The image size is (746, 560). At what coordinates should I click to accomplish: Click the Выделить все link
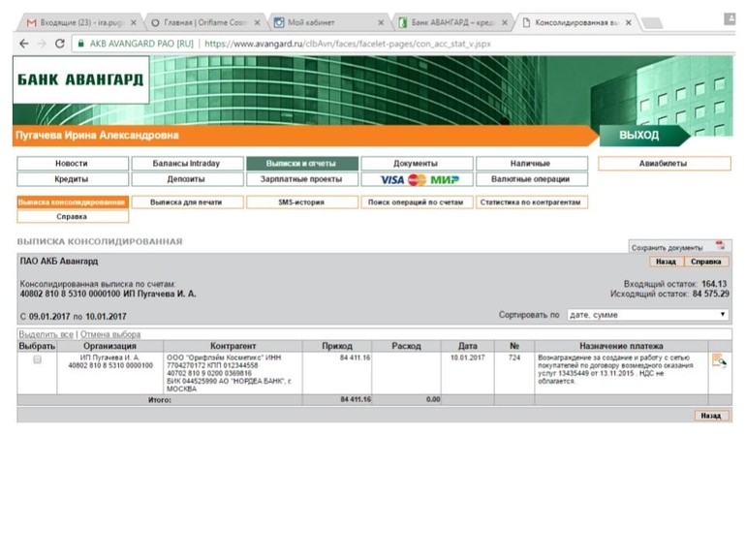[47, 334]
